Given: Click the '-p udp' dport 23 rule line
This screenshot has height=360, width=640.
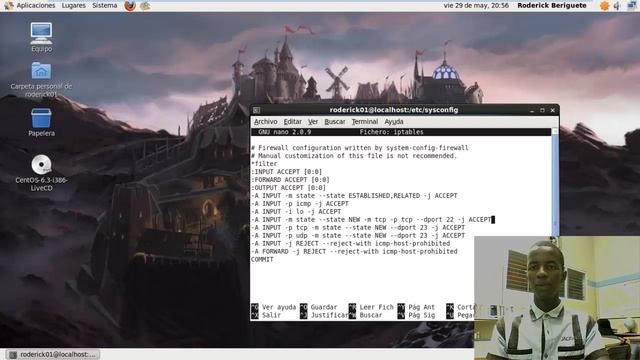Looking at the screenshot, I should pyautogui.click(x=358, y=236).
